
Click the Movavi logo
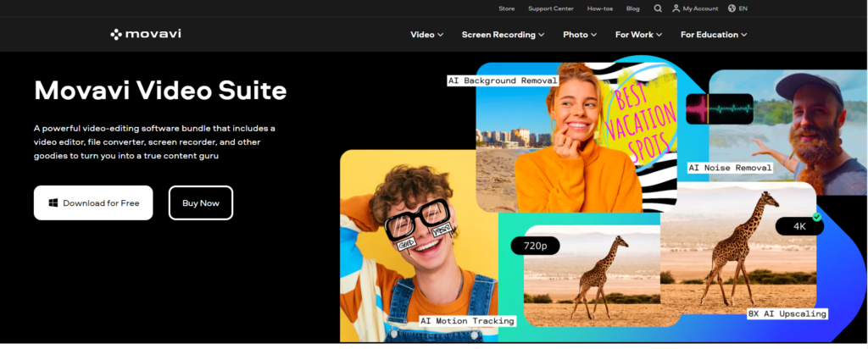point(146,35)
